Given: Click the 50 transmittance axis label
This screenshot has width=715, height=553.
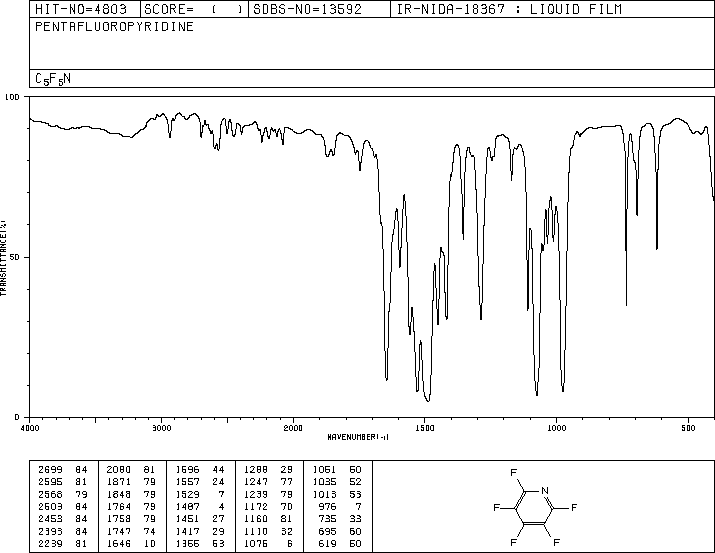Looking at the screenshot, I should coord(16,257).
